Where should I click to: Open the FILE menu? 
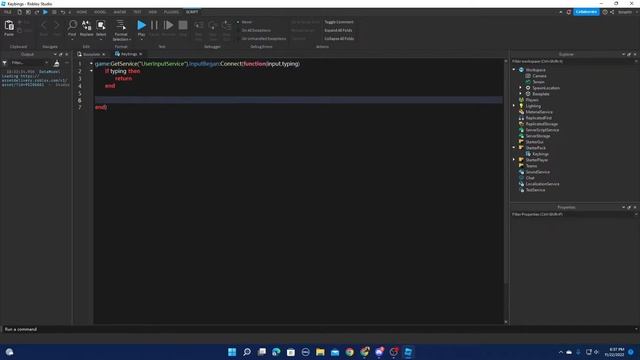[x=8, y=12]
